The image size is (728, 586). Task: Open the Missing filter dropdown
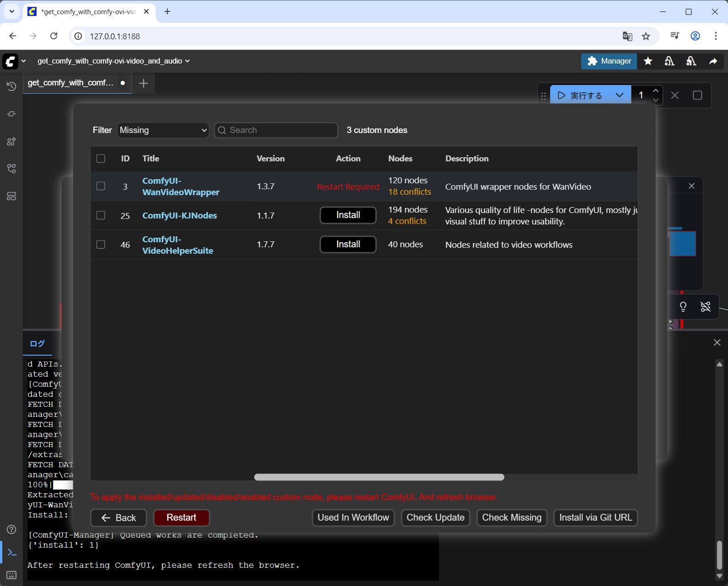click(x=163, y=130)
